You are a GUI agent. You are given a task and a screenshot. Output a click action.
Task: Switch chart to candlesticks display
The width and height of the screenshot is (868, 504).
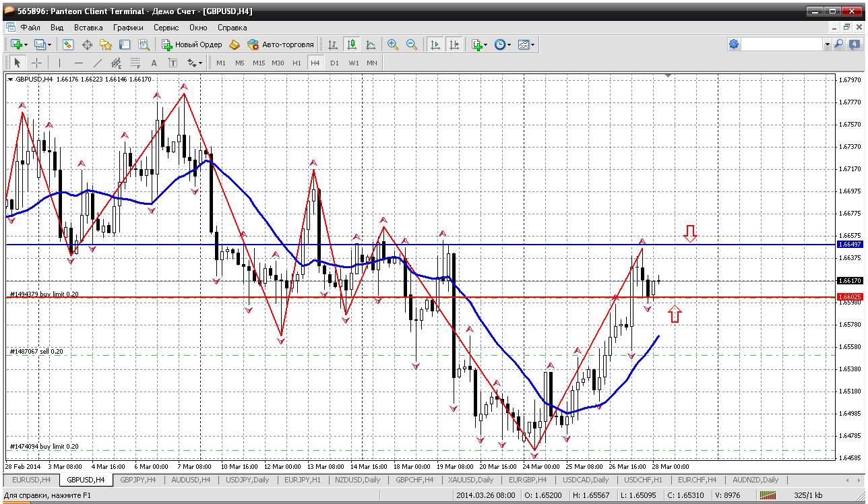351,44
